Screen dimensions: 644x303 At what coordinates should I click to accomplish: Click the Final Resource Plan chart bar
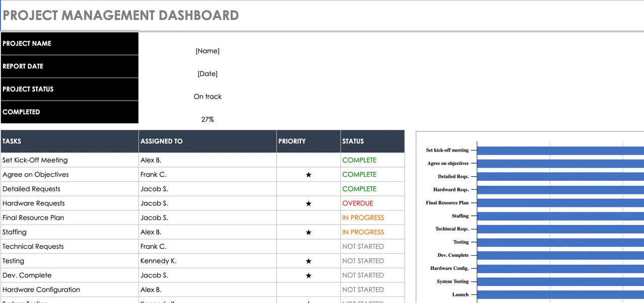(x=560, y=203)
